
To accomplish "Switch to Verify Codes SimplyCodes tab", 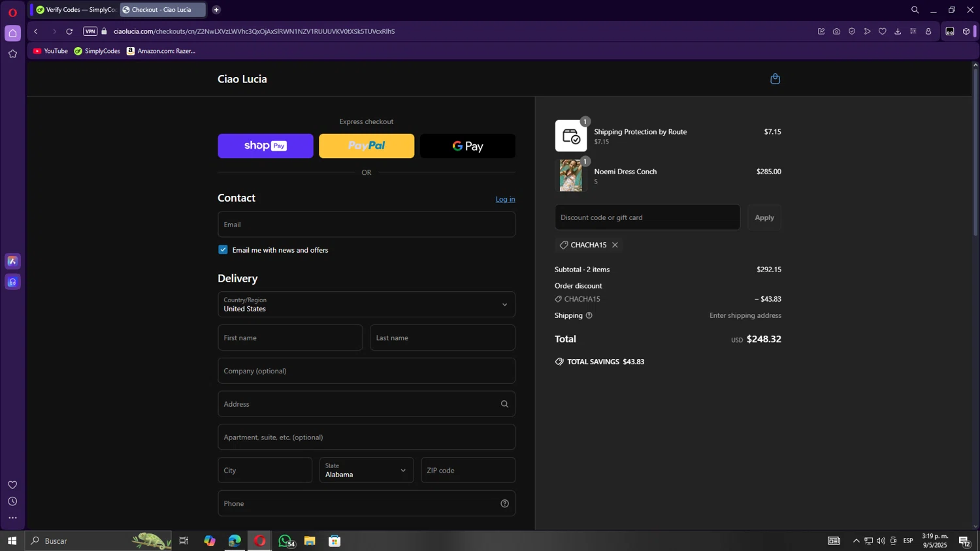I will [75, 10].
